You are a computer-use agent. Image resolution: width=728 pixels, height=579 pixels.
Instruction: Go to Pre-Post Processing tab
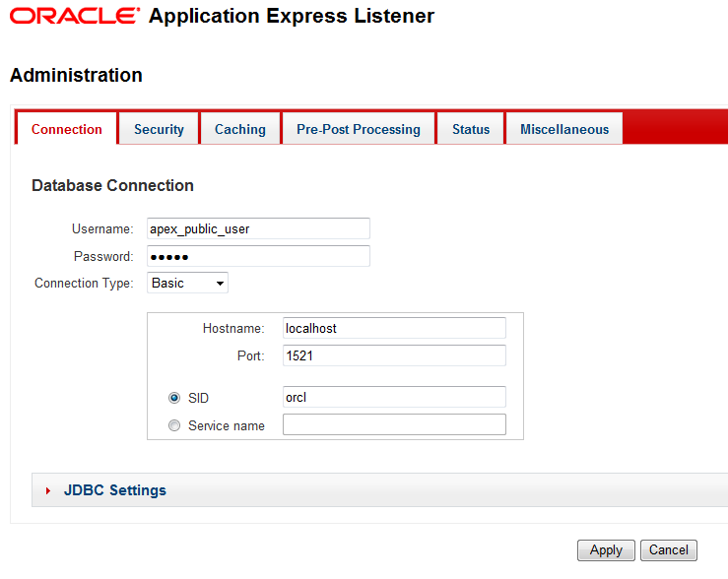[359, 129]
